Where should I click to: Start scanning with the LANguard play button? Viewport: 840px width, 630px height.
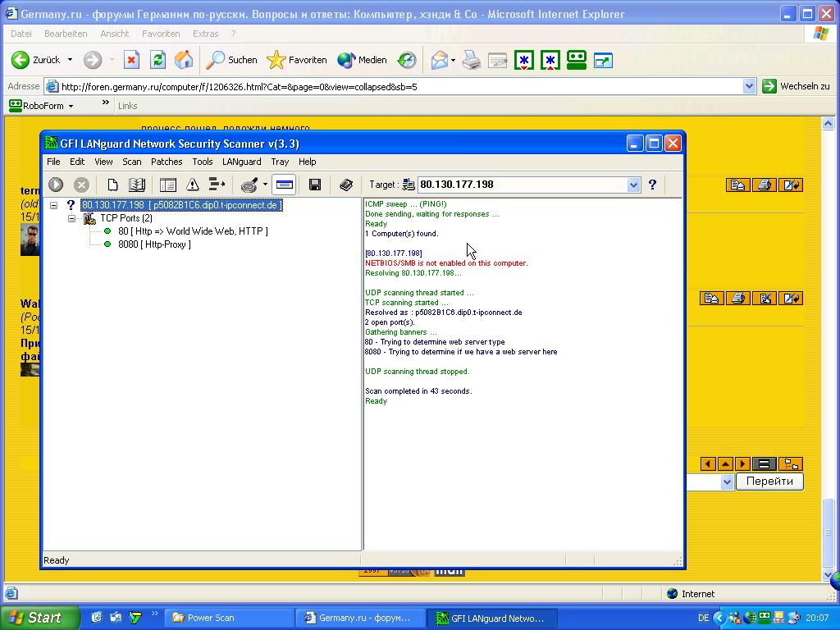tap(56, 185)
